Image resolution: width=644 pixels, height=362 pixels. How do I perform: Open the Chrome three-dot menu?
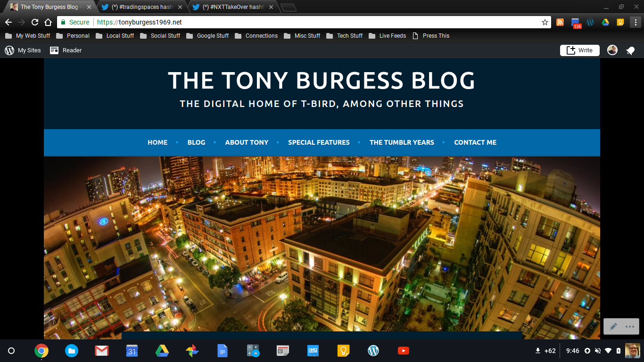[x=635, y=22]
